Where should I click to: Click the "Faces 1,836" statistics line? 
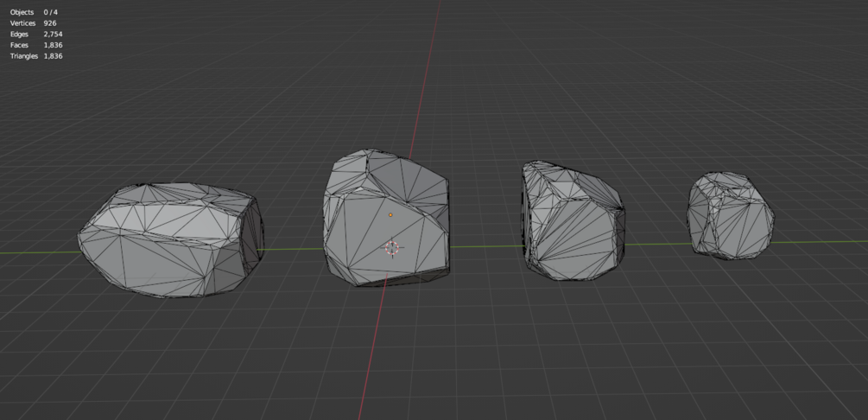point(36,46)
